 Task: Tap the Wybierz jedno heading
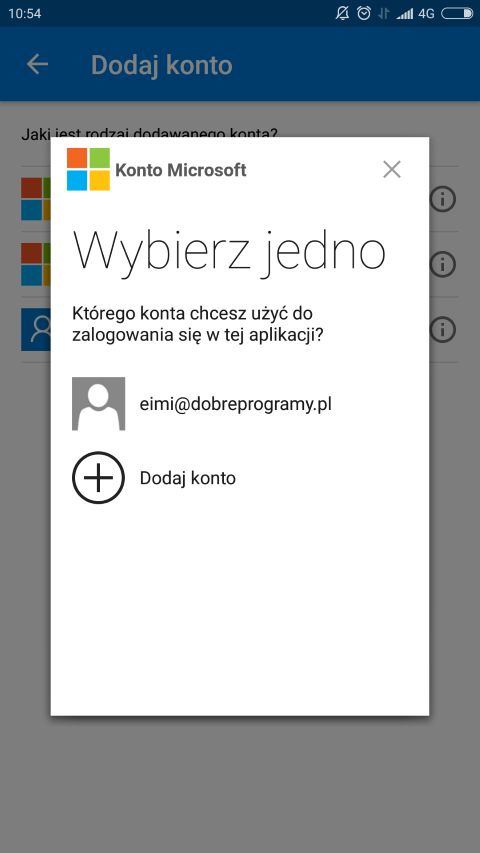point(229,252)
